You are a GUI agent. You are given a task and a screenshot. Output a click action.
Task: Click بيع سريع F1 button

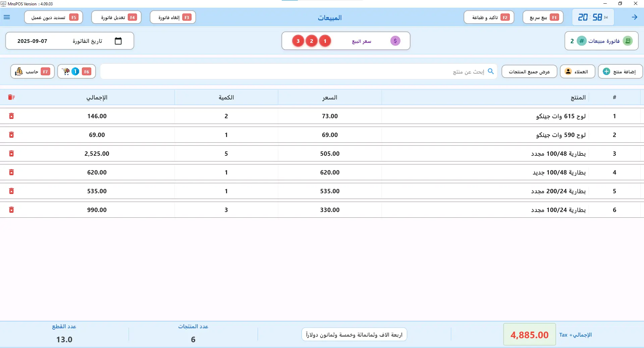[543, 17]
